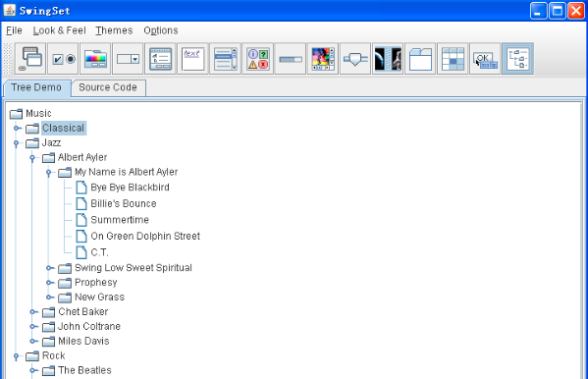Image resolution: width=588 pixels, height=379 pixels.
Task: Open the Tabbed Pane demo icon
Action: (x=420, y=59)
